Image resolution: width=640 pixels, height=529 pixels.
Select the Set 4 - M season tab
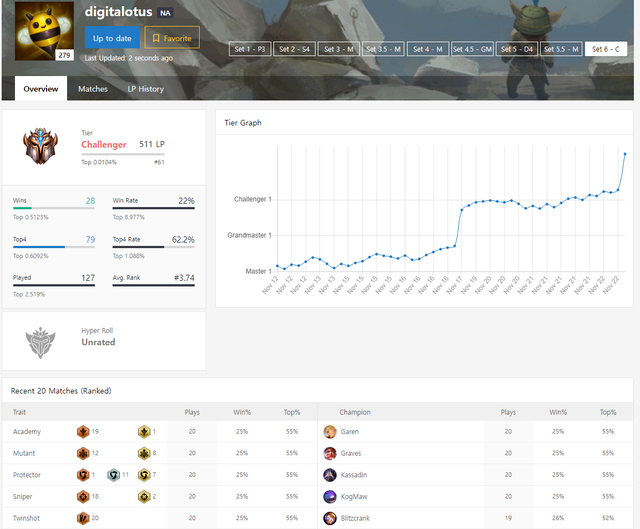coord(428,49)
